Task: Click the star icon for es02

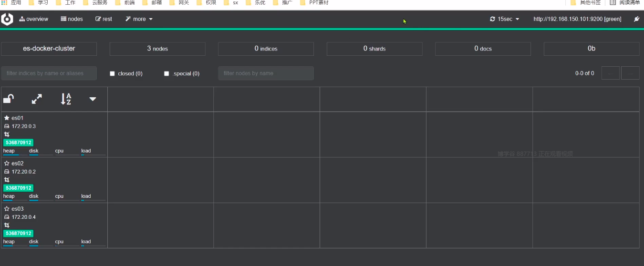Action: [7, 163]
